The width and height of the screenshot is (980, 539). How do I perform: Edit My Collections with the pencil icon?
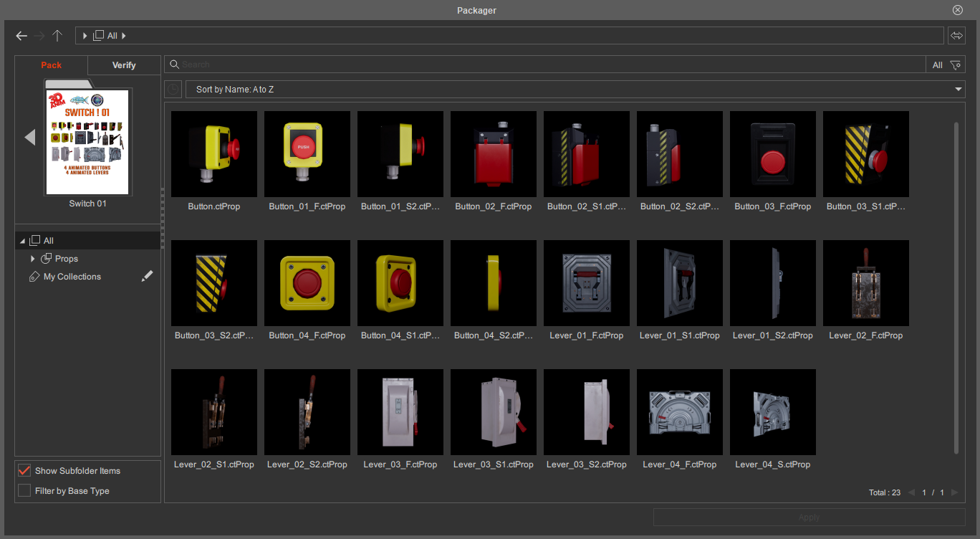147,277
